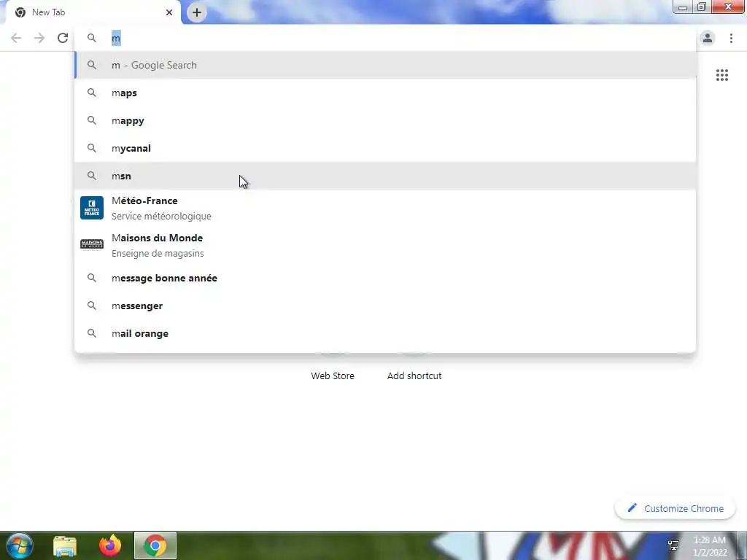Open the Google apps grid icon
The image size is (747, 560).
(721, 75)
